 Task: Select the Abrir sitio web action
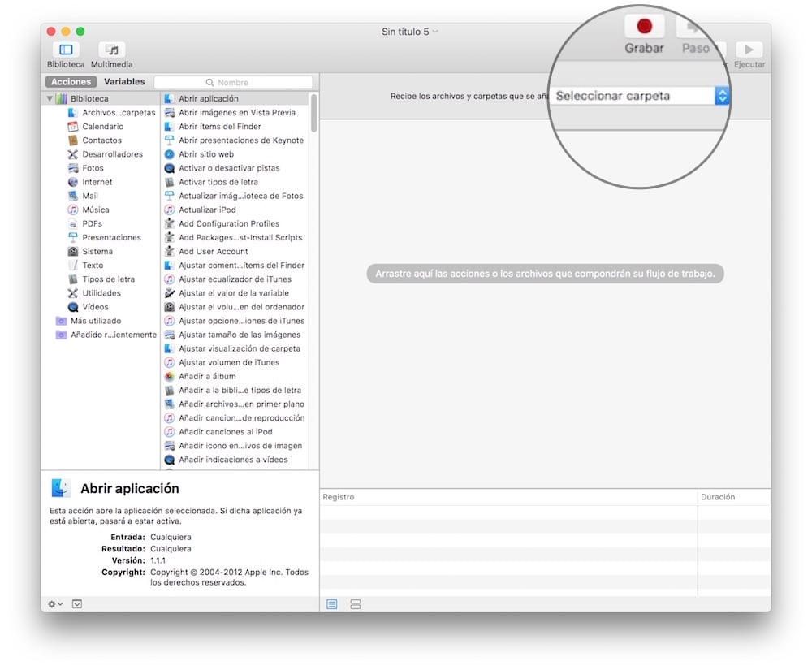pos(205,154)
